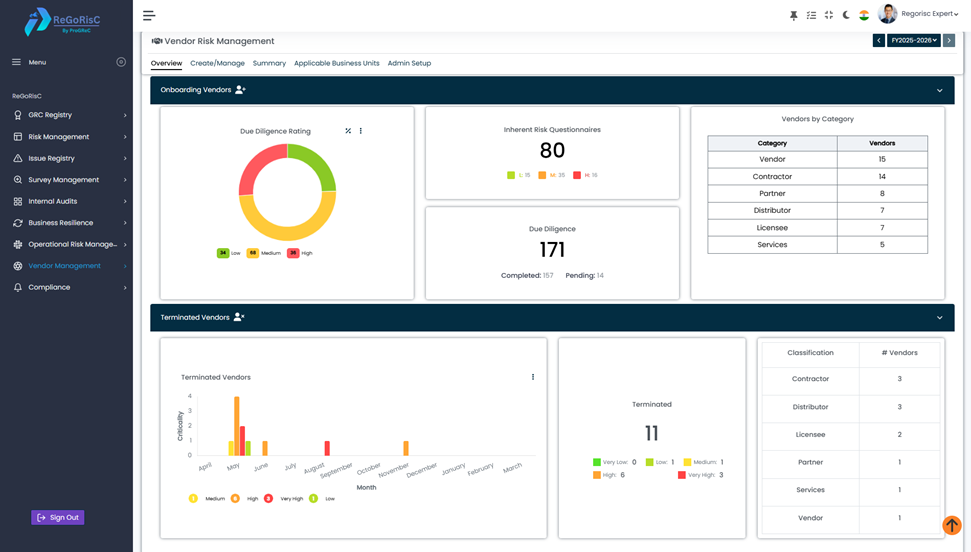
Task: Click the exit fullscreen icon
Action: (828, 15)
